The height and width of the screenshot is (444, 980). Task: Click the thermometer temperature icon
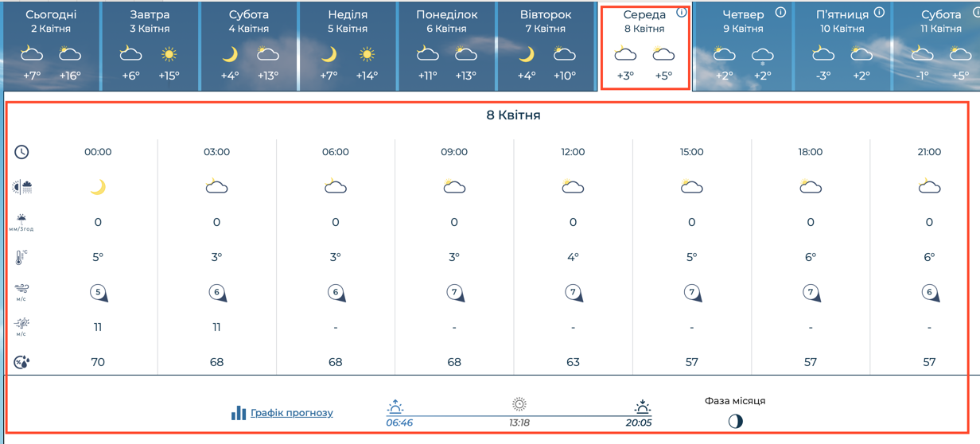pos(21,257)
